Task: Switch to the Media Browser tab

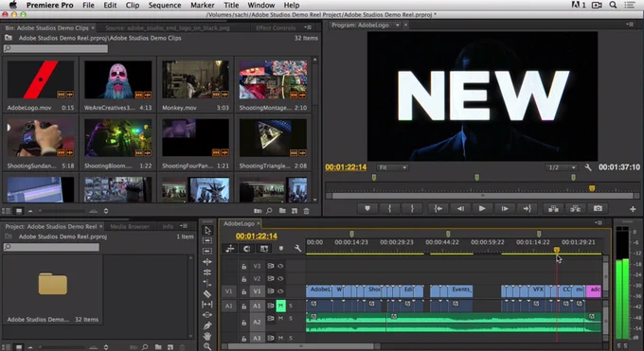Action: 130,226
